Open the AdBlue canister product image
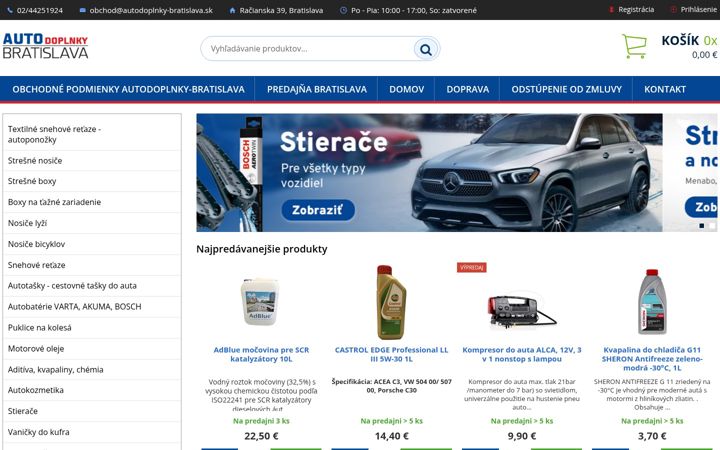This screenshot has width=720, height=450. coord(260,302)
